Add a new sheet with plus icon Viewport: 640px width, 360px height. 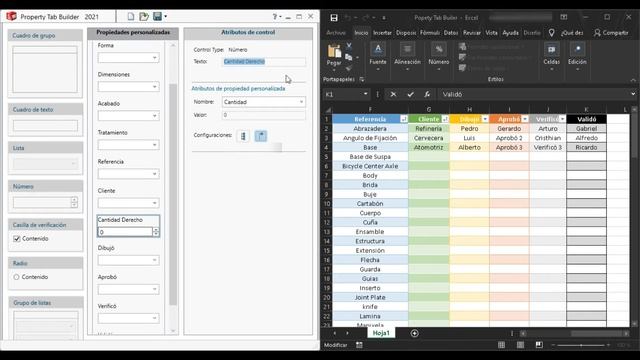(415, 333)
